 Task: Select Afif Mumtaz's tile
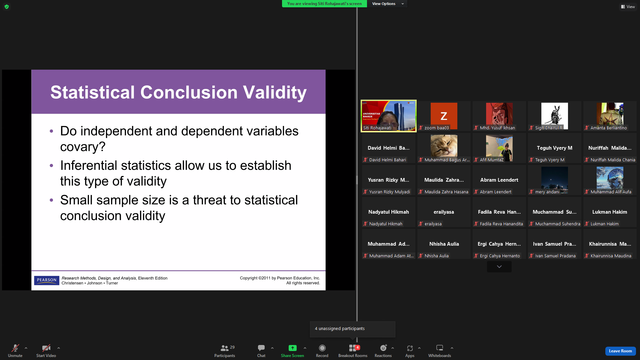(499, 148)
